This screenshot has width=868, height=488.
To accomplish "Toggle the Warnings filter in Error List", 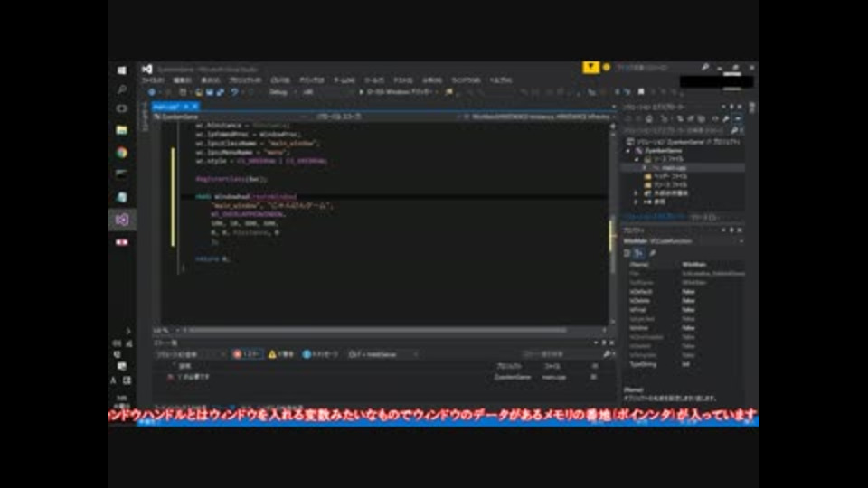I will [281, 354].
